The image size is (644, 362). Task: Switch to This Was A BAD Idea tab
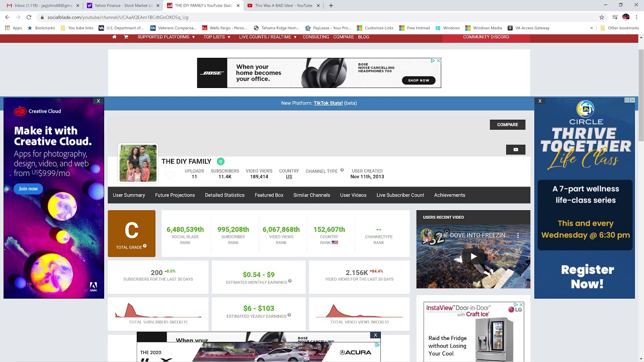click(x=283, y=6)
